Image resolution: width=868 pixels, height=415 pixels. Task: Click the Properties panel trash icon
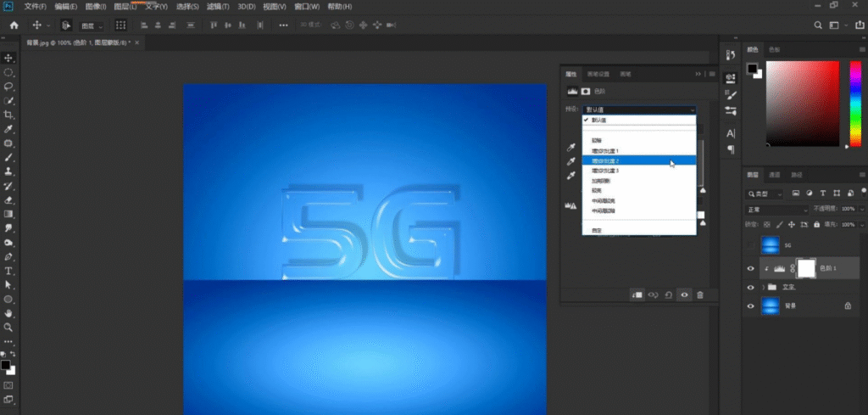coord(700,294)
